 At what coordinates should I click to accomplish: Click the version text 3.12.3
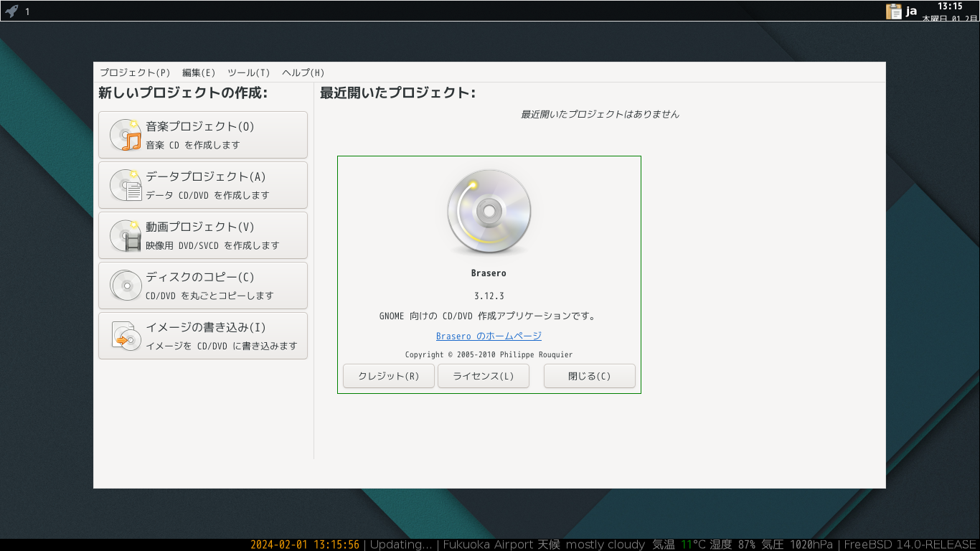coord(489,296)
